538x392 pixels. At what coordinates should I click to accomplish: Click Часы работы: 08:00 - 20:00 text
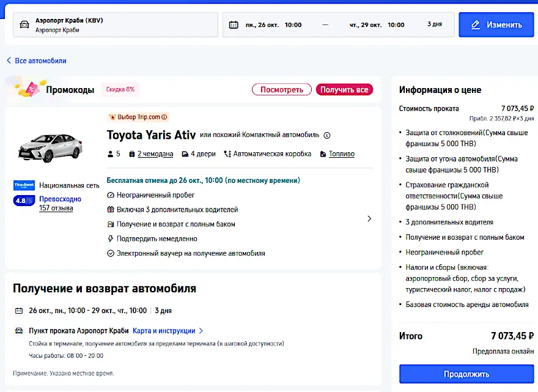[66, 356]
